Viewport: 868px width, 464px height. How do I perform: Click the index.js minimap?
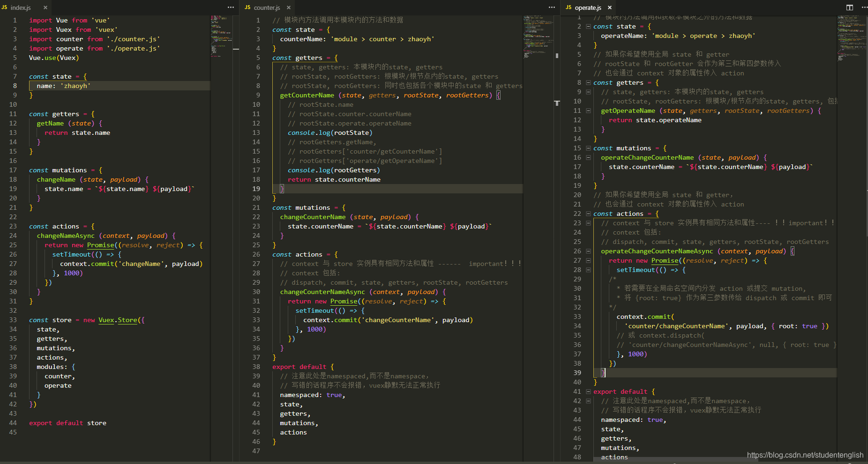coord(221,36)
